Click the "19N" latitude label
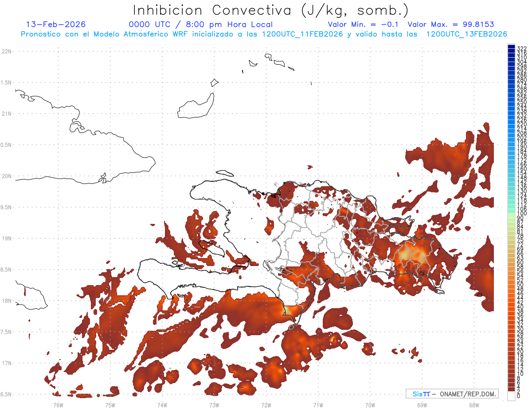This screenshot has height=411, width=532. point(7,239)
